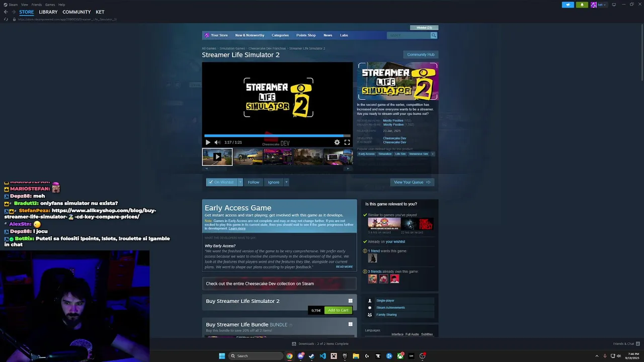Click the Single-player feature icon
Screen dimensions: 644x362
point(370,301)
